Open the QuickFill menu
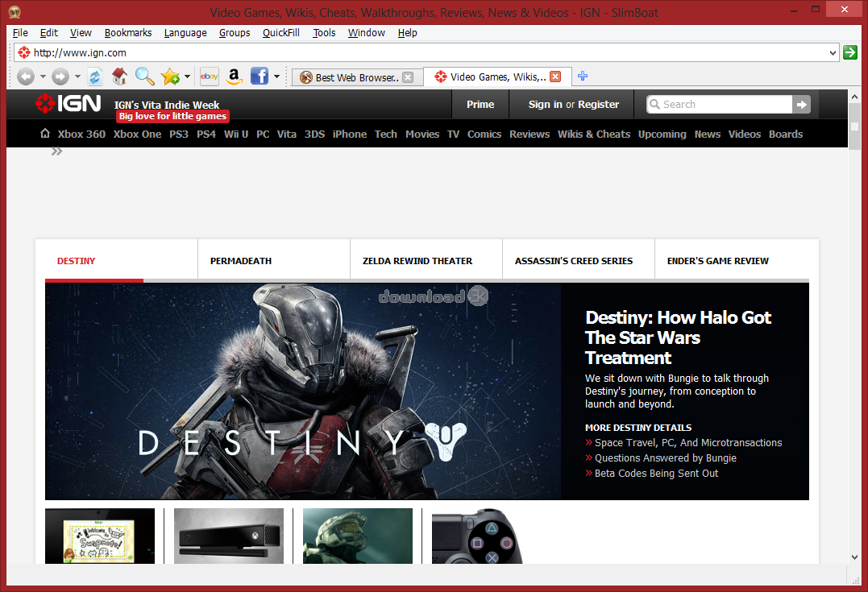This screenshot has width=868, height=592. point(281,33)
